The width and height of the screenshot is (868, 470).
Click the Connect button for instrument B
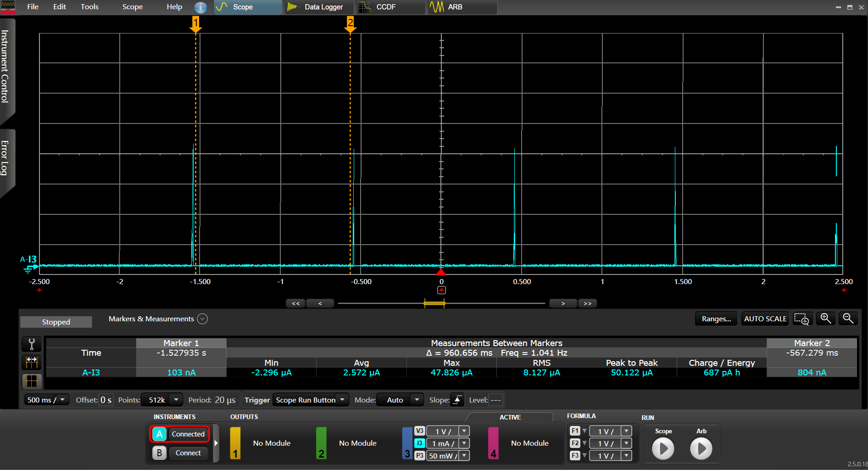(x=188, y=453)
